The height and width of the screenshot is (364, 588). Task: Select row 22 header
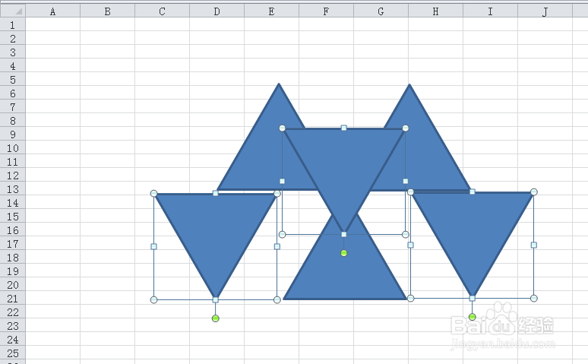13,312
